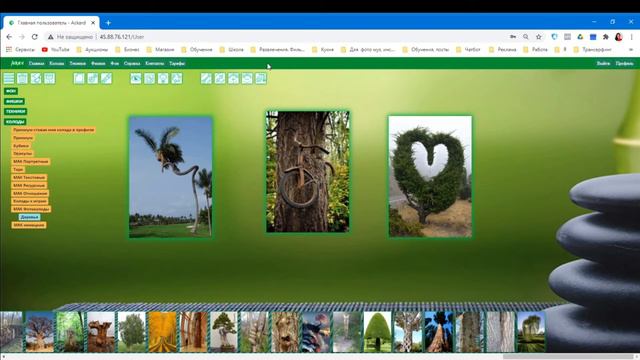Open the YouTube bookmark
This screenshot has height=360, width=640.
56,49
